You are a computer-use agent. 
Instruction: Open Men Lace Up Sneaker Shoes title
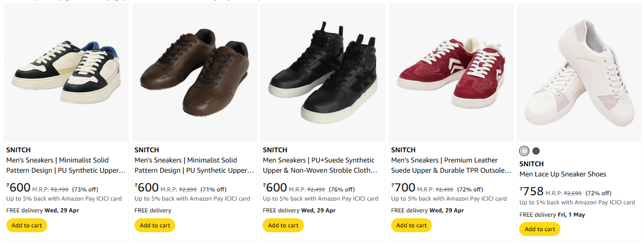tap(563, 174)
